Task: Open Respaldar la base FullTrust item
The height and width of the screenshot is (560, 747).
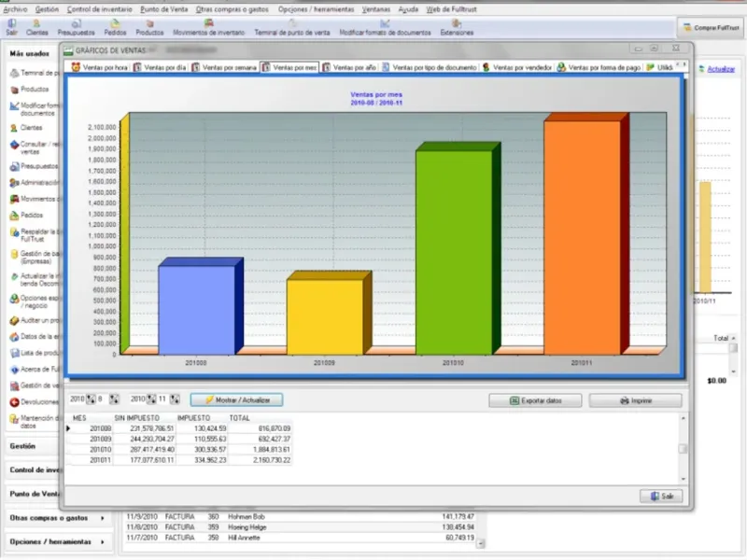Action: click(x=34, y=235)
